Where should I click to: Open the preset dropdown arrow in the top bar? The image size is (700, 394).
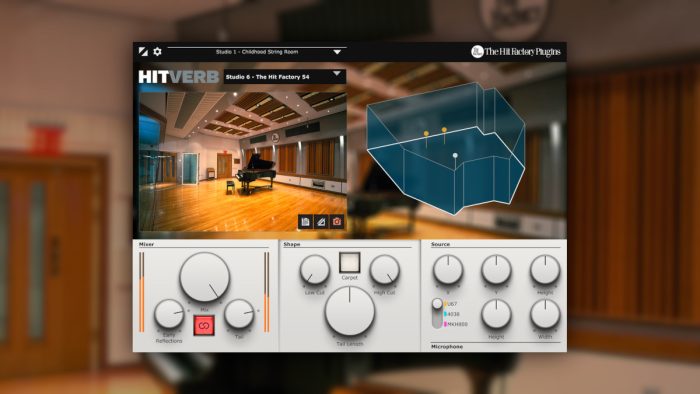(337, 52)
